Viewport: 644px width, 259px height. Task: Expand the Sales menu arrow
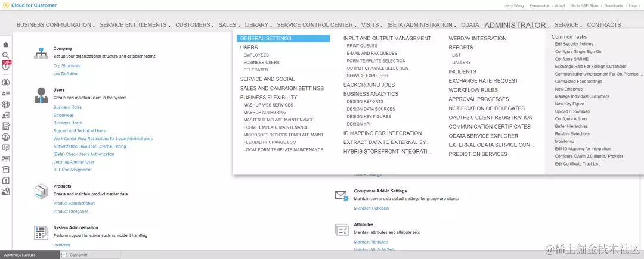pos(239,27)
